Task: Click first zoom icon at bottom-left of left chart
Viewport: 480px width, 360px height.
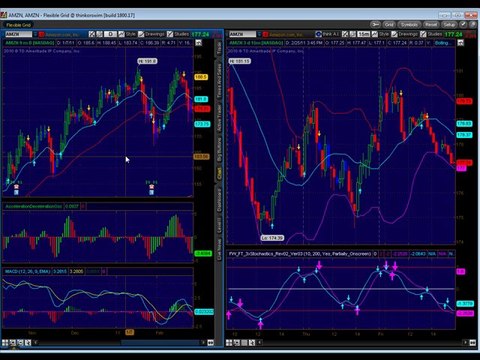Action: pos(5,342)
